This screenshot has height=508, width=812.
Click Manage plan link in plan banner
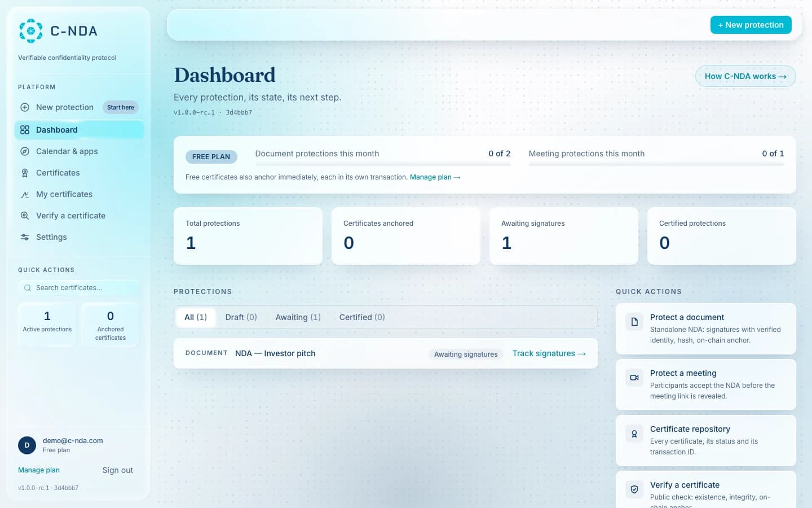(x=435, y=177)
